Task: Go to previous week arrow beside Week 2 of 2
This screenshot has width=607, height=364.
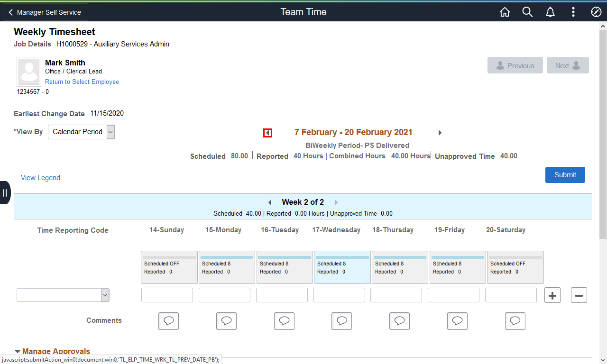Action: pos(270,202)
